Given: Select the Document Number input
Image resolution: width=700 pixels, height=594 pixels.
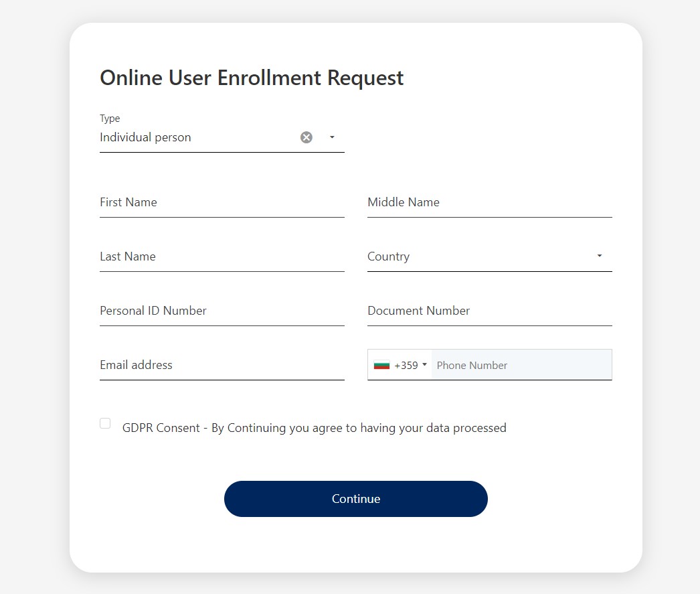Looking at the screenshot, I should [x=489, y=311].
